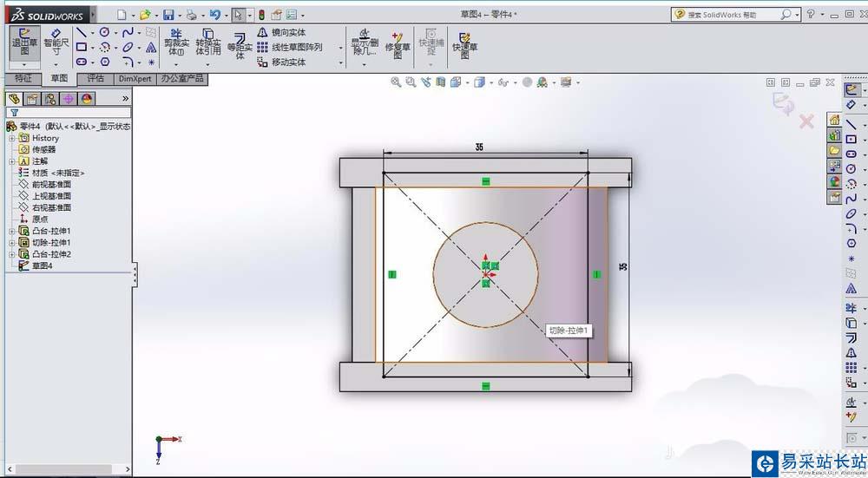Toggle the Select cursor tool in top toolbar
868x478 pixels.
coord(238,15)
